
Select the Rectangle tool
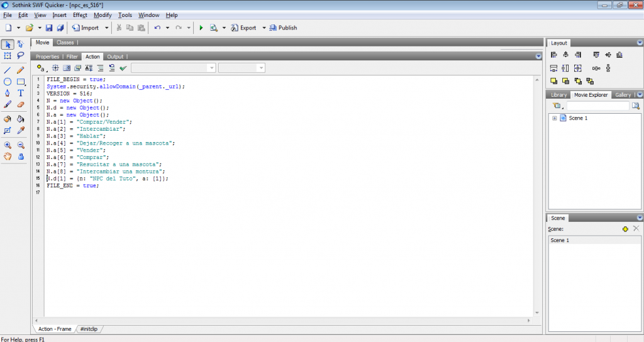21,82
